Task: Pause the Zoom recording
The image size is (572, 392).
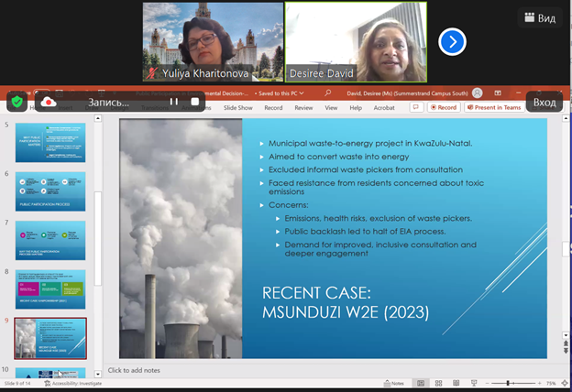Action: pos(174,102)
